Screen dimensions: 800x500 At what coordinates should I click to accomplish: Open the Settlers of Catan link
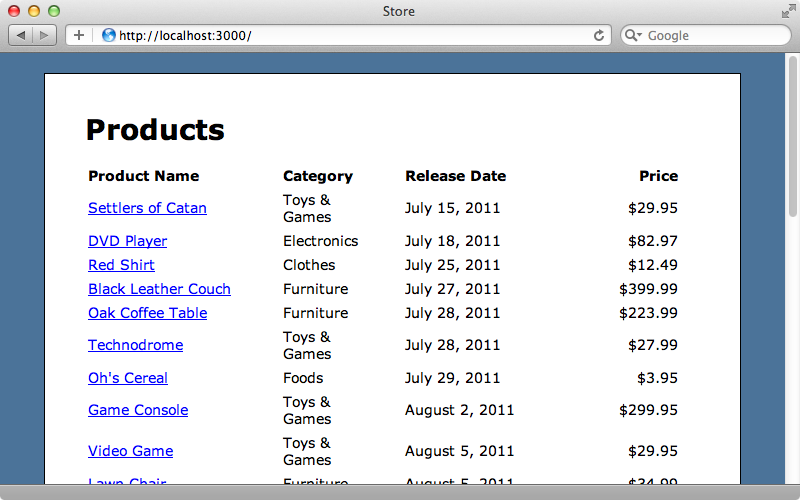tap(147, 208)
